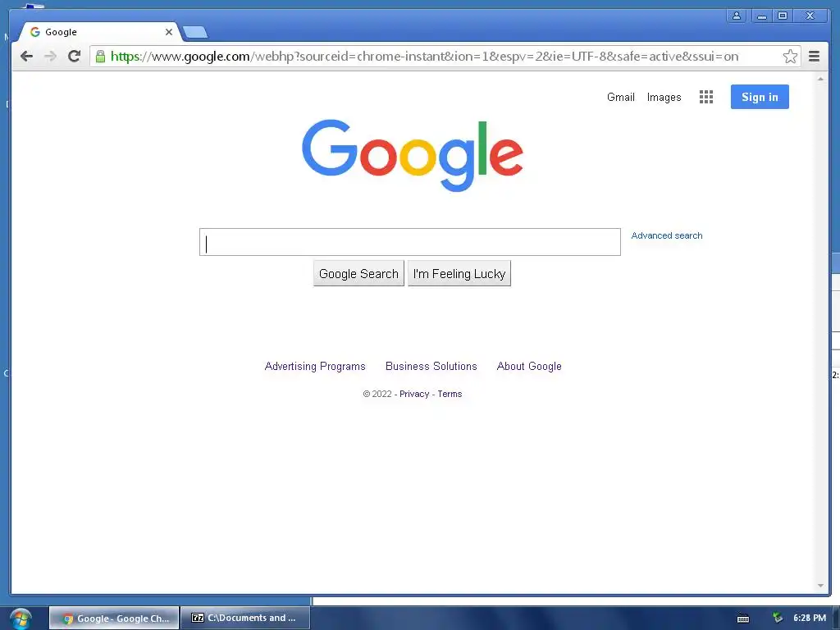Select the Google tab
Image resolution: width=840 pixels, height=630 pixels.
(99, 32)
